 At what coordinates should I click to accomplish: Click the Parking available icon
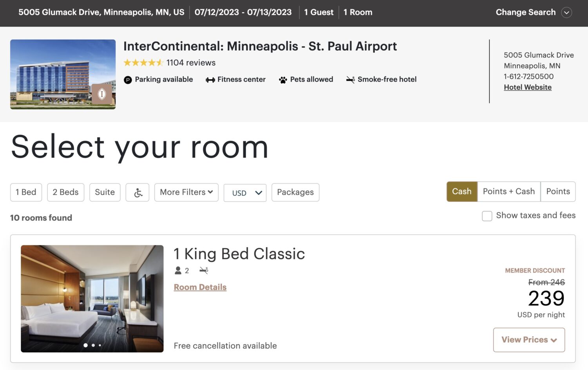point(127,79)
